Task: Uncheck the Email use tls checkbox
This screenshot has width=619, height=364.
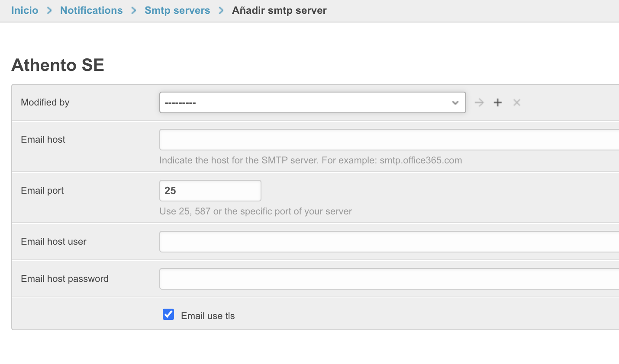Action: [x=168, y=314]
